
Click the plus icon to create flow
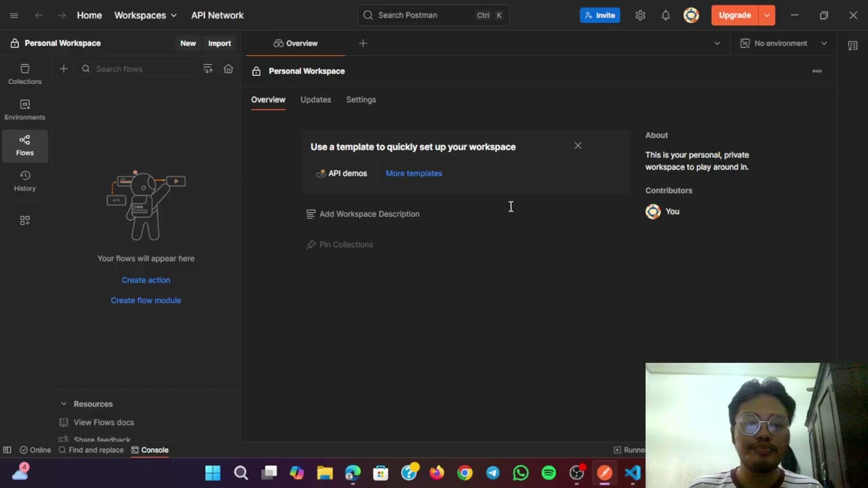64,68
